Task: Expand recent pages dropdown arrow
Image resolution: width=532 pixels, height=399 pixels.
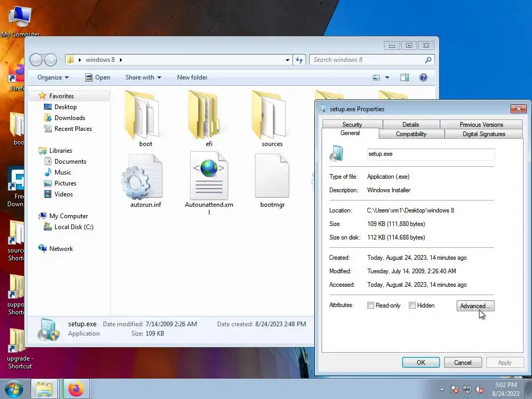Action: [x=61, y=60]
